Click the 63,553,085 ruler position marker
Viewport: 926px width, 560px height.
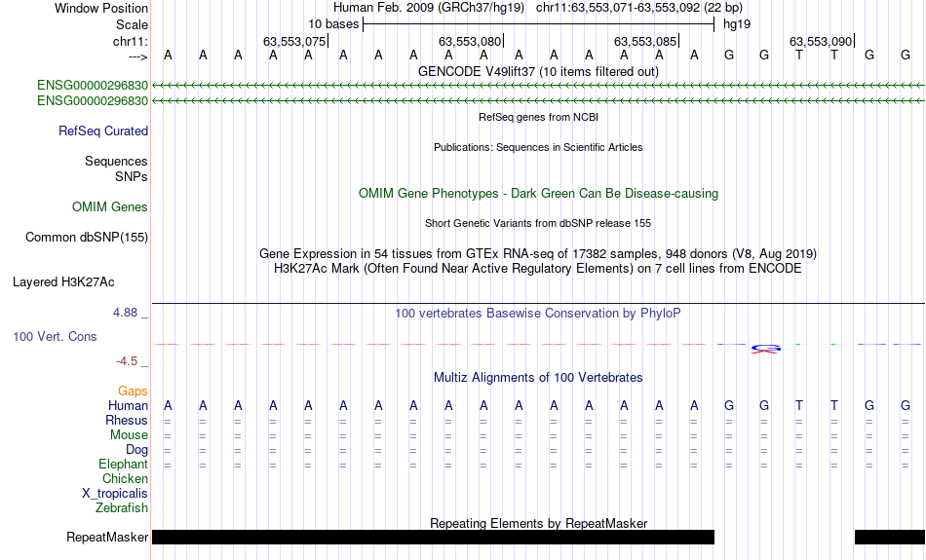click(646, 41)
